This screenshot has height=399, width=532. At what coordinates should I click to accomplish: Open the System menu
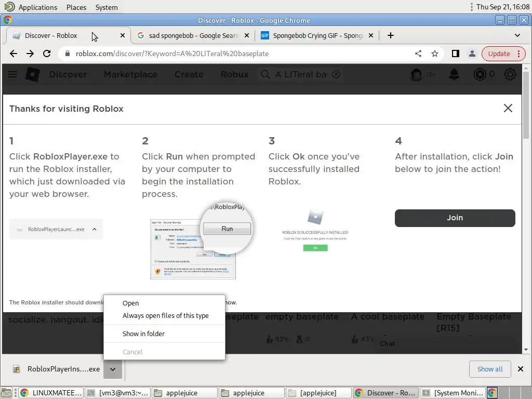107,7
